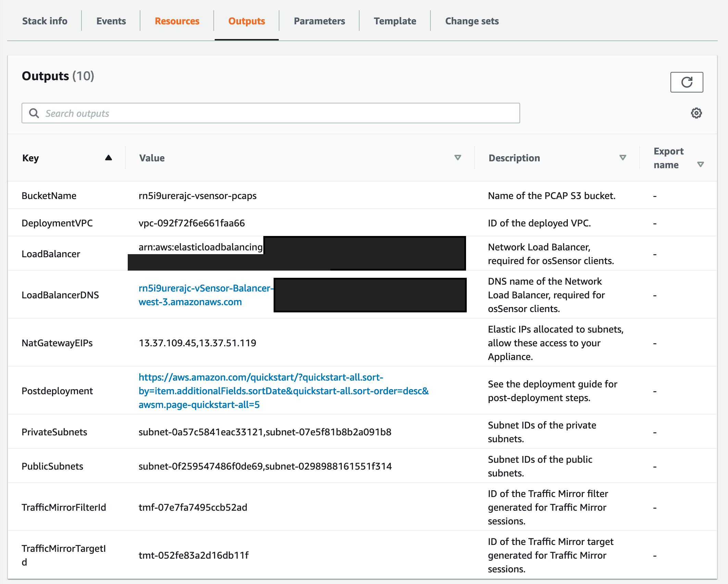Select the LoadBalancerDNS key cell
The height and width of the screenshot is (584, 728).
point(60,295)
